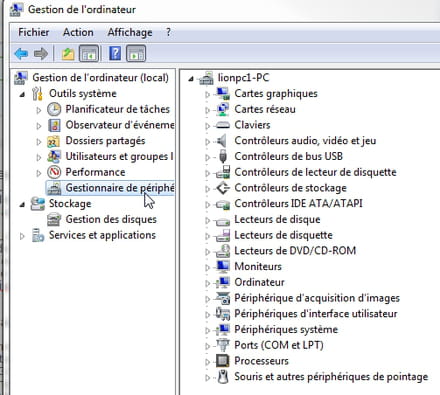Viewport: 440px width, 395px height.
Task: Click the Ports (COM et LPT) icon
Action: [223, 345]
